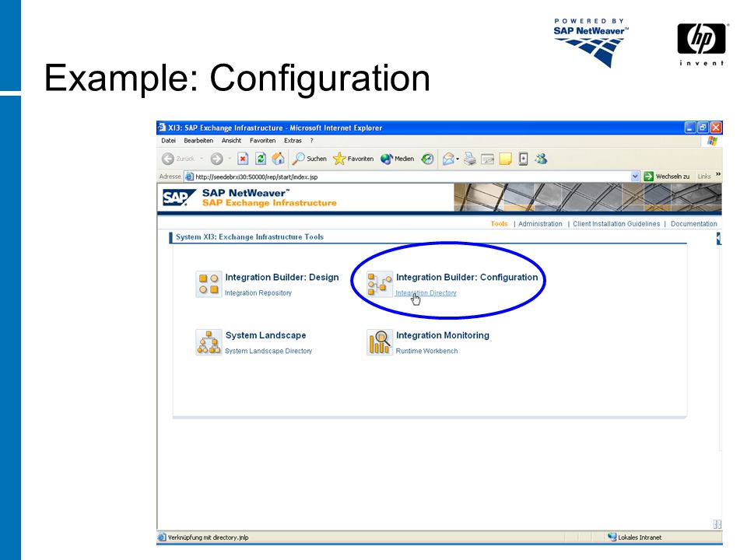Open the Integration Directory link

(x=426, y=293)
